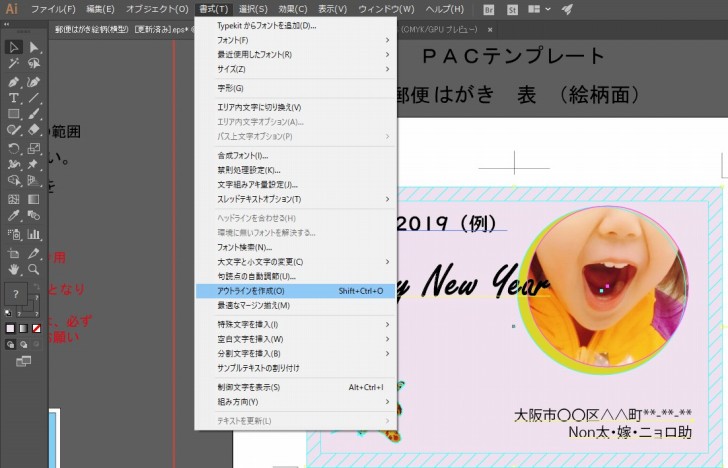Change screen mode at toolbar bottom
The height and width of the screenshot is (468, 728).
click(23, 361)
